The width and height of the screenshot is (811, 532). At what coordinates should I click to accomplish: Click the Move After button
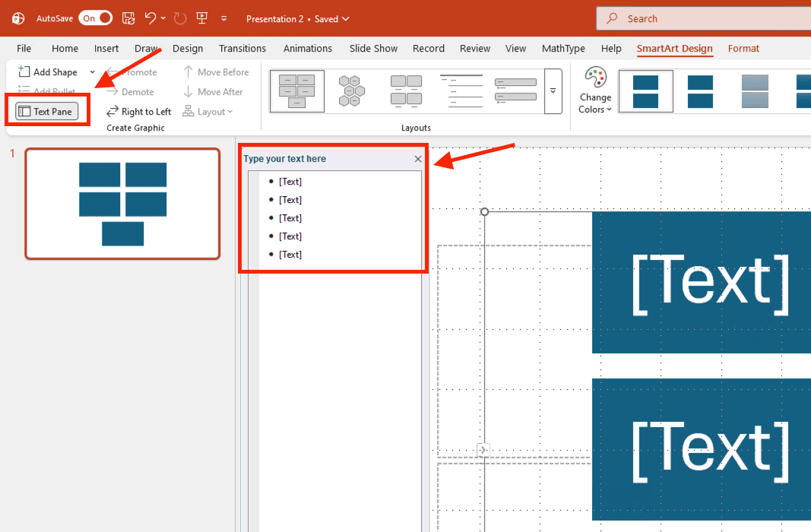coord(213,91)
